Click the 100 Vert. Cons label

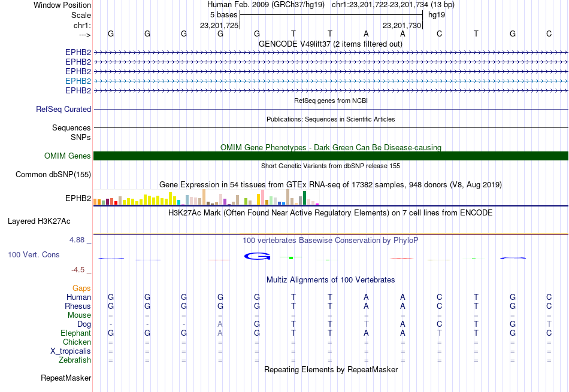click(x=34, y=254)
